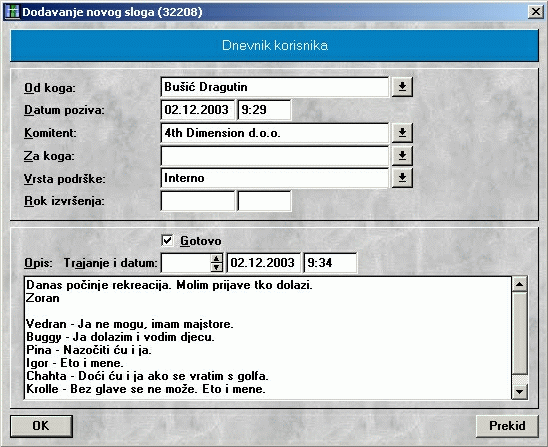Viewport: 548px width, 447px height.
Task: Click the description scrollbar down arrow
Action: tap(520, 391)
